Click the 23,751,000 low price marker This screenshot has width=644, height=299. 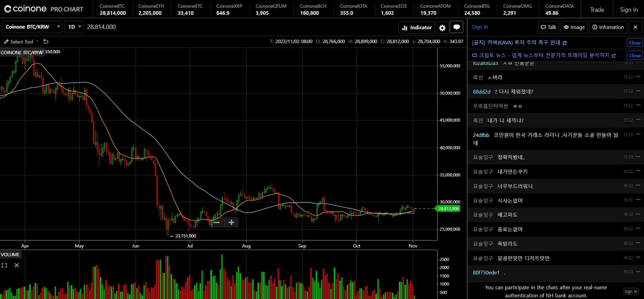tap(183, 236)
